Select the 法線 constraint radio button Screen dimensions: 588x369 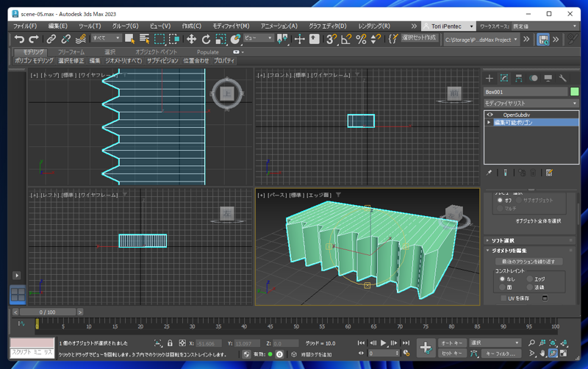coord(530,287)
